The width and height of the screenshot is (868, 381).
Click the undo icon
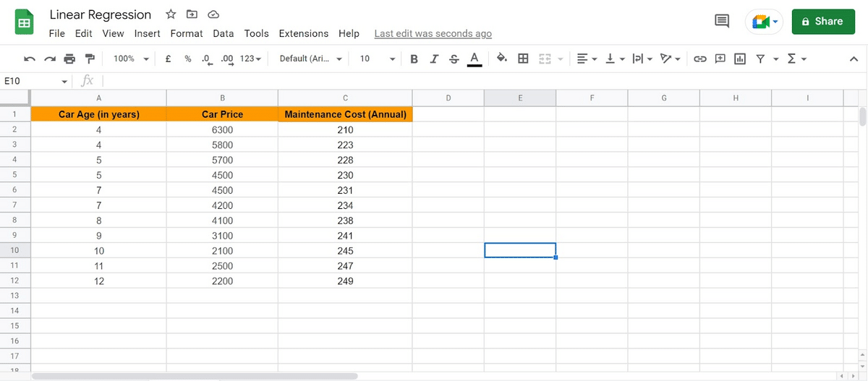[30, 59]
